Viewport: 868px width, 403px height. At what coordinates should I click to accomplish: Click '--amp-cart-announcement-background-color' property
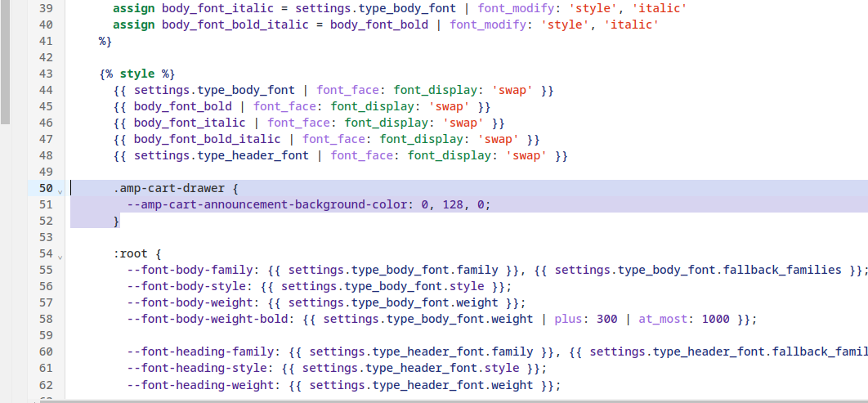(267, 205)
